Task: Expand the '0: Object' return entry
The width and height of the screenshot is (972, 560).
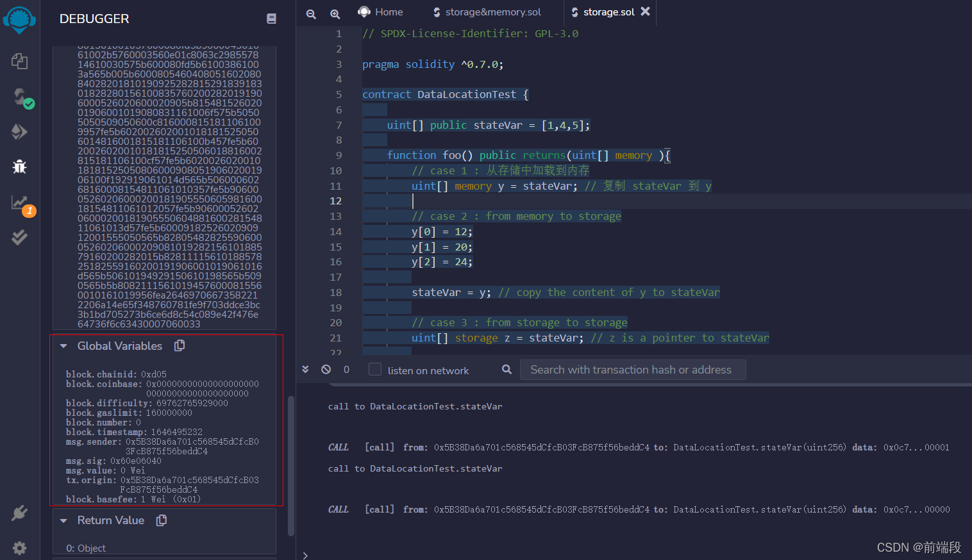Action: coord(86,548)
